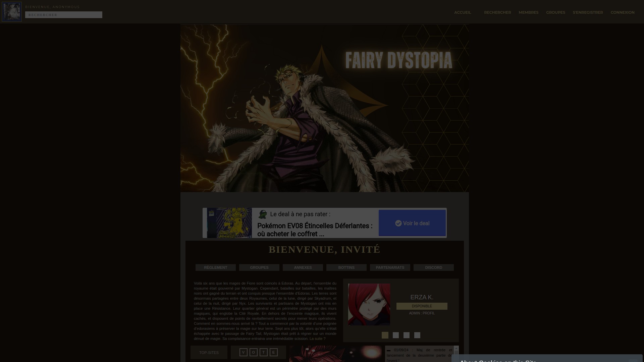This screenshot has width=644, height=362.
Task: Click the user avatar in the top-left corner
Action: 12,12
